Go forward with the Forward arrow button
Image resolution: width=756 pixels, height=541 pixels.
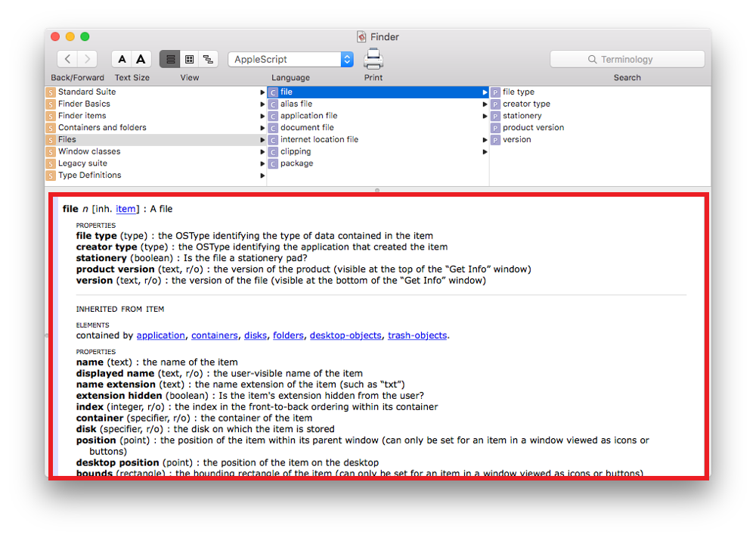tap(87, 59)
